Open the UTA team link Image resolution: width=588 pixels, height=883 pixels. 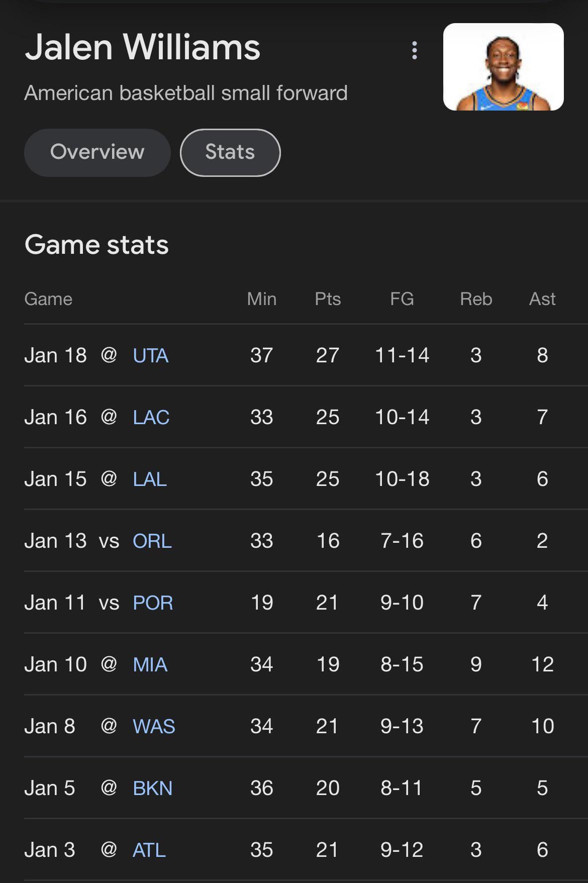(x=150, y=356)
